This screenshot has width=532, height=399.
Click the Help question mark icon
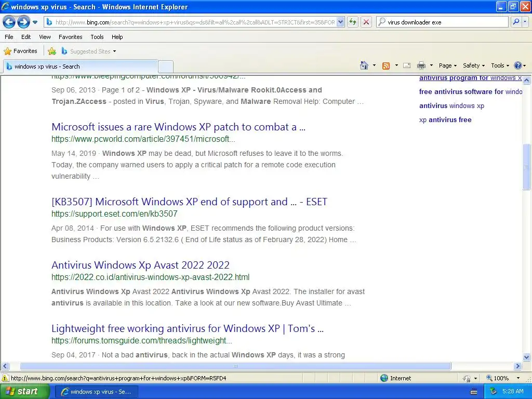tap(518, 65)
